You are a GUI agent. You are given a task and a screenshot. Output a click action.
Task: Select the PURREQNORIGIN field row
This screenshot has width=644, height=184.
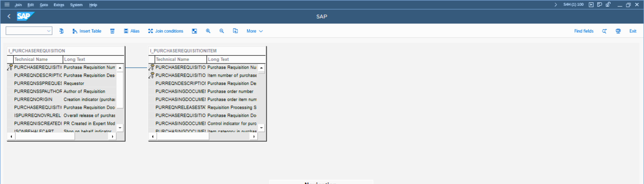tap(33, 100)
